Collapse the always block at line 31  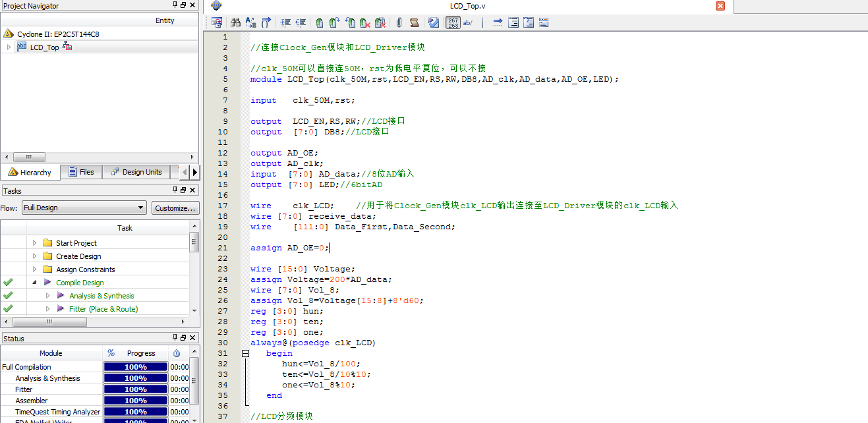click(245, 353)
